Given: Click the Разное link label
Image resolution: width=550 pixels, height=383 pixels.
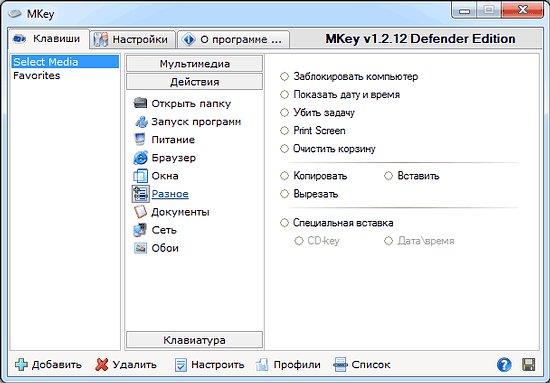Looking at the screenshot, I should point(170,194).
